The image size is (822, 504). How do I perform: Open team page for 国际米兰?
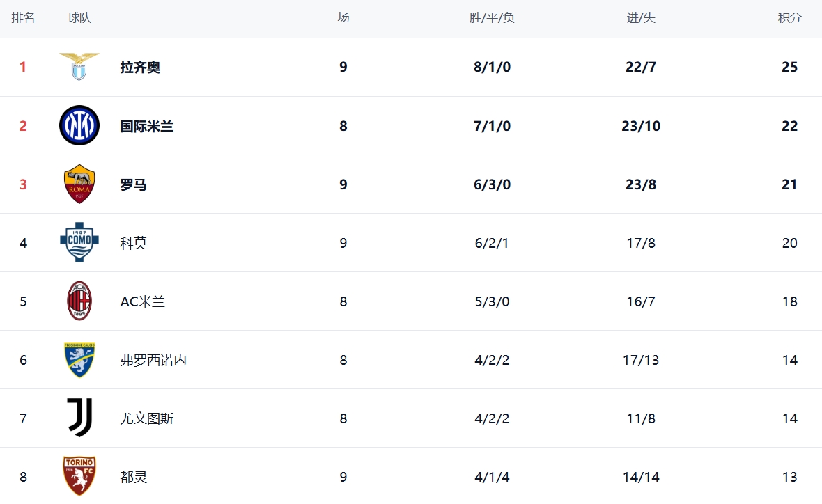pos(147,126)
